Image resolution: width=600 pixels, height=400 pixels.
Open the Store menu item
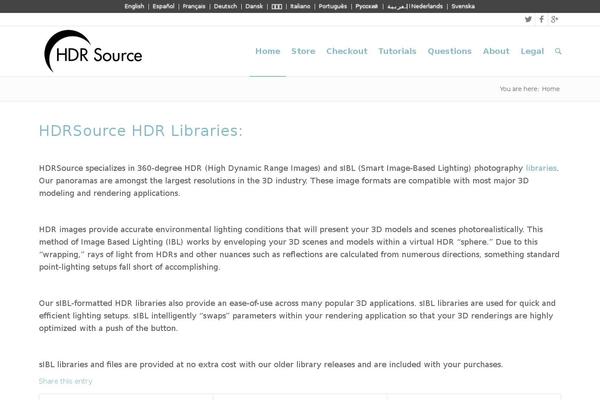(x=303, y=51)
